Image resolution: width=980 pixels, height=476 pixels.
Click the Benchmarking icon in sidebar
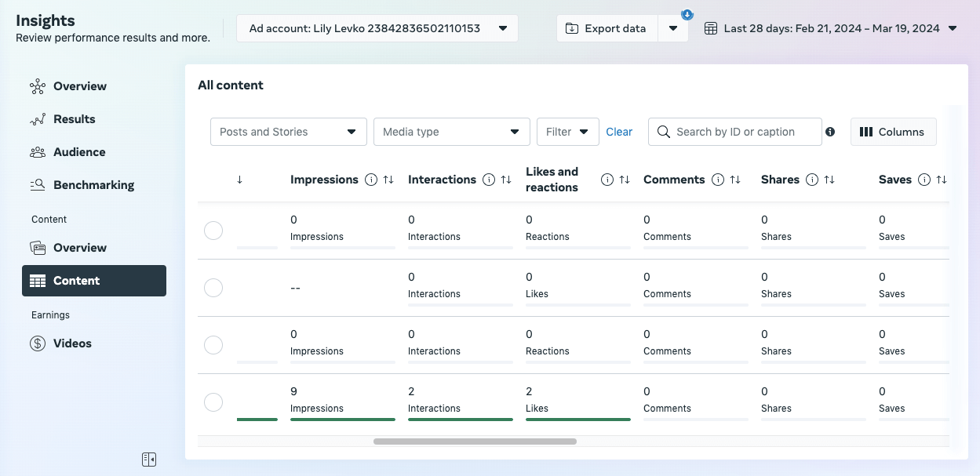(38, 185)
